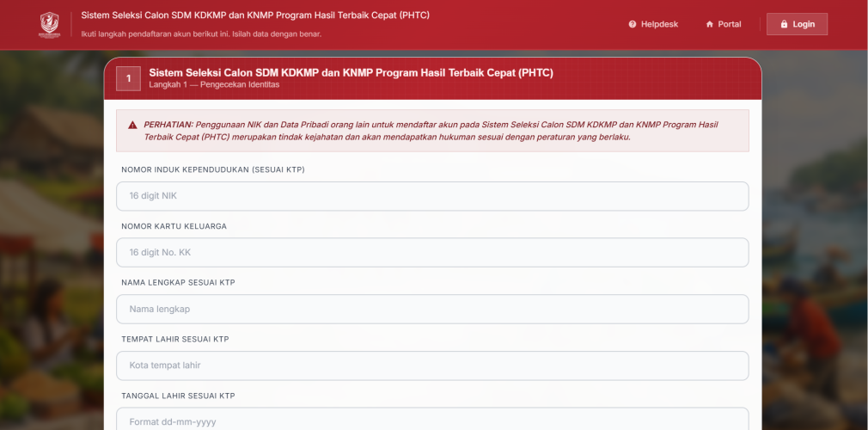Click the step number 1 badge

tap(128, 78)
